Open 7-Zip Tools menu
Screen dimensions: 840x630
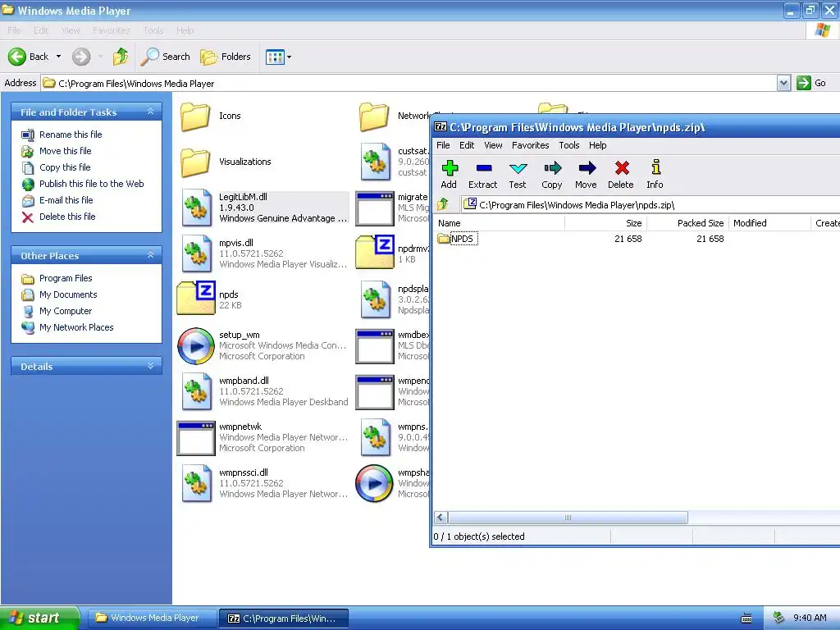pyautogui.click(x=569, y=145)
